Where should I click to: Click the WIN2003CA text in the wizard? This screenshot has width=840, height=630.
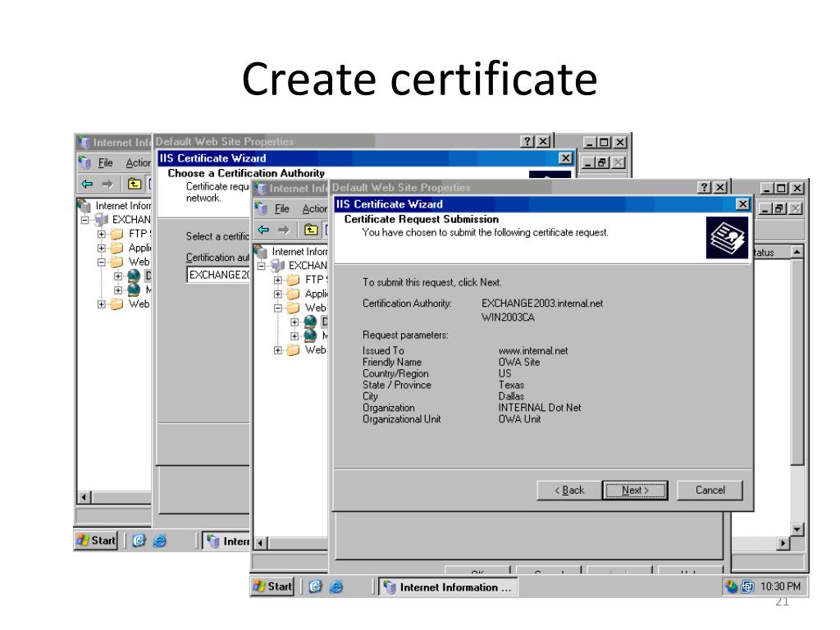tap(508, 317)
